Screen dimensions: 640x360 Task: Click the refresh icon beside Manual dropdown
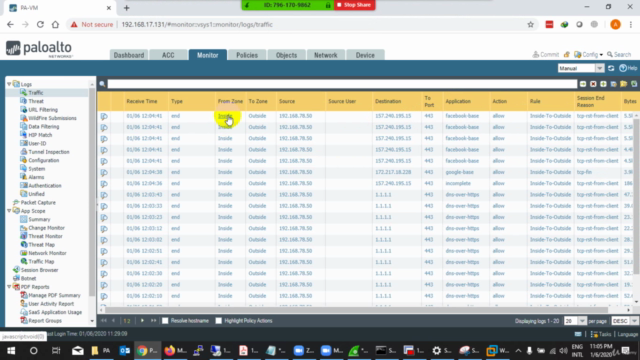click(x=611, y=68)
